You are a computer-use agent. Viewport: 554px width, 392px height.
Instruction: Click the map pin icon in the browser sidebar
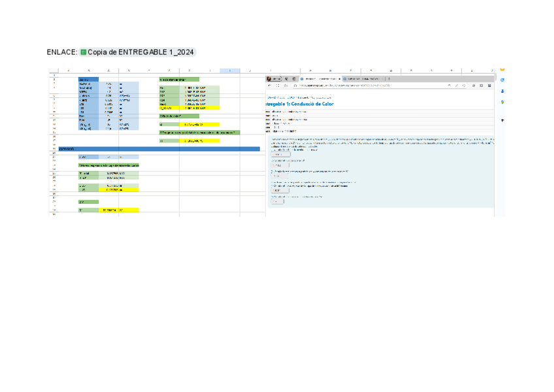click(502, 102)
